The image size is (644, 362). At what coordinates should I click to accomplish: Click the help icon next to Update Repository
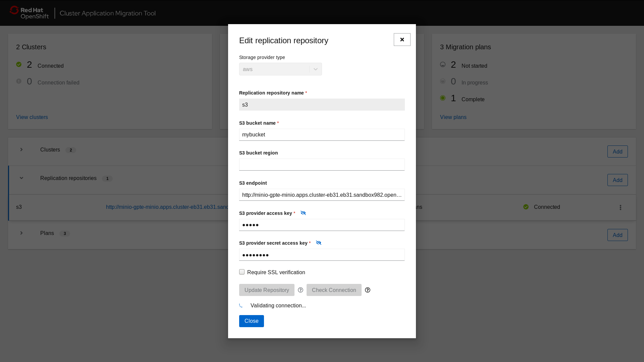(x=300, y=290)
